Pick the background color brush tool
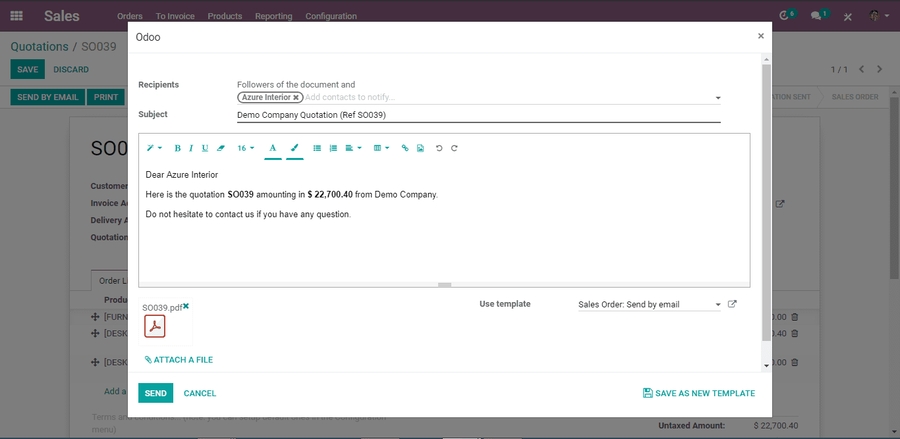The width and height of the screenshot is (900, 439). [x=294, y=148]
